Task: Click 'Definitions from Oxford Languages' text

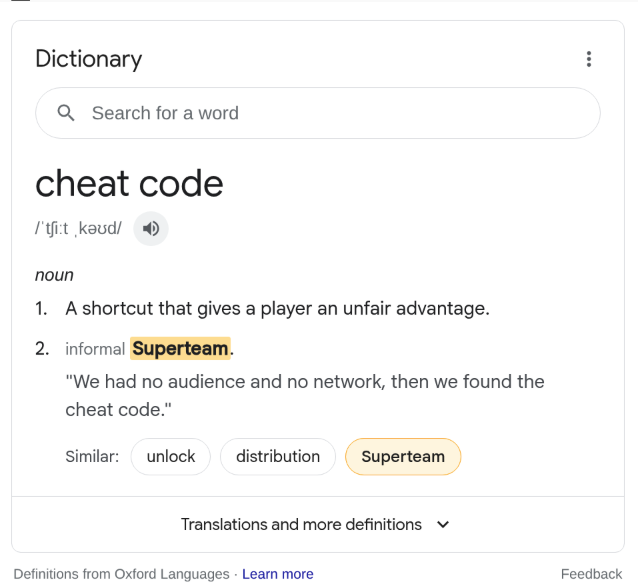Action: pyautogui.click(x=121, y=574)
